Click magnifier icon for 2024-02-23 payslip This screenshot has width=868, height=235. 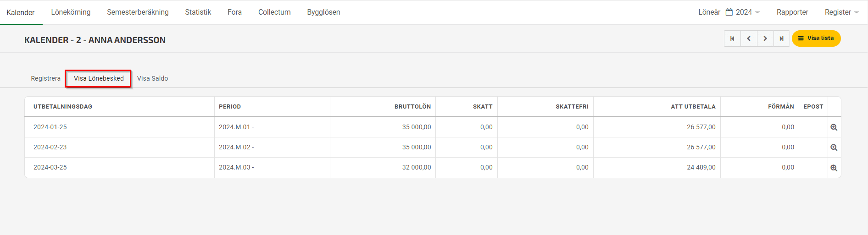[x=834, y=148]
